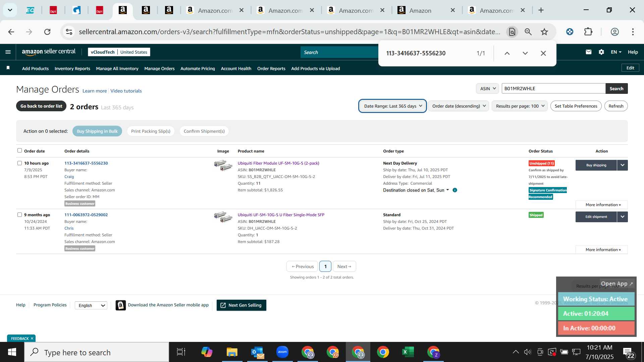
Task: Check the select-all orders checkbox
Action: tap(19, 150)
